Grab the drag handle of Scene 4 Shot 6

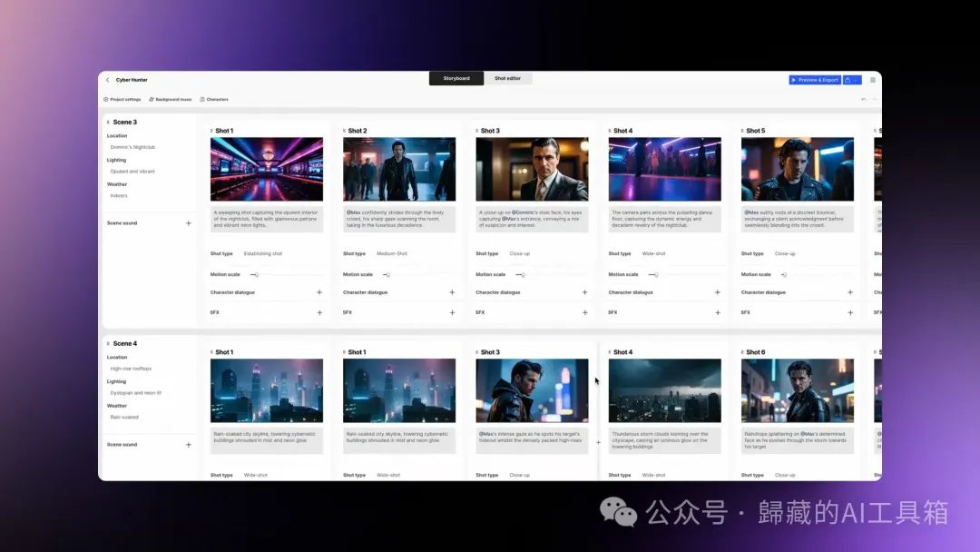742,352
